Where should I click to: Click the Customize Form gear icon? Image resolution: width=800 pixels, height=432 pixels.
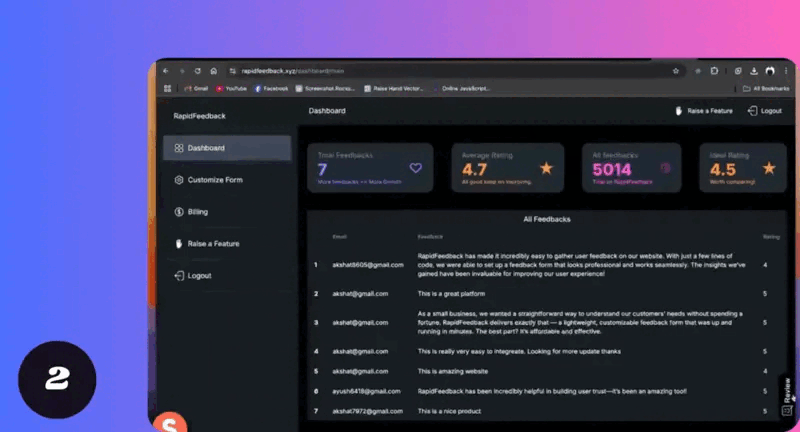(x=179, y=180)
